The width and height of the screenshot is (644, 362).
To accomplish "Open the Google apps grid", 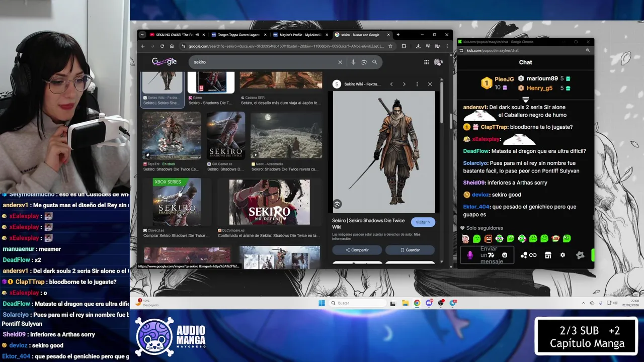I will click(426, 62).
